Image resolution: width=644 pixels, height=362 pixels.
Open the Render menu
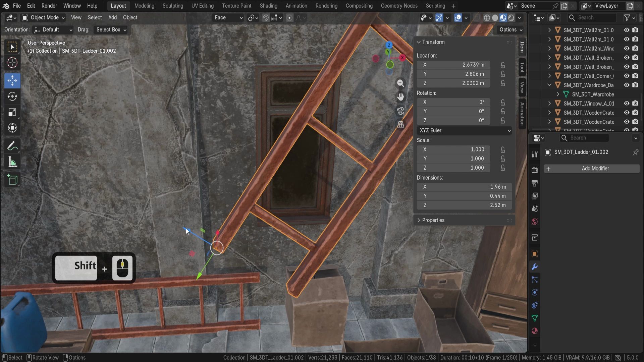pyautogui.click(x=49, y=6)
